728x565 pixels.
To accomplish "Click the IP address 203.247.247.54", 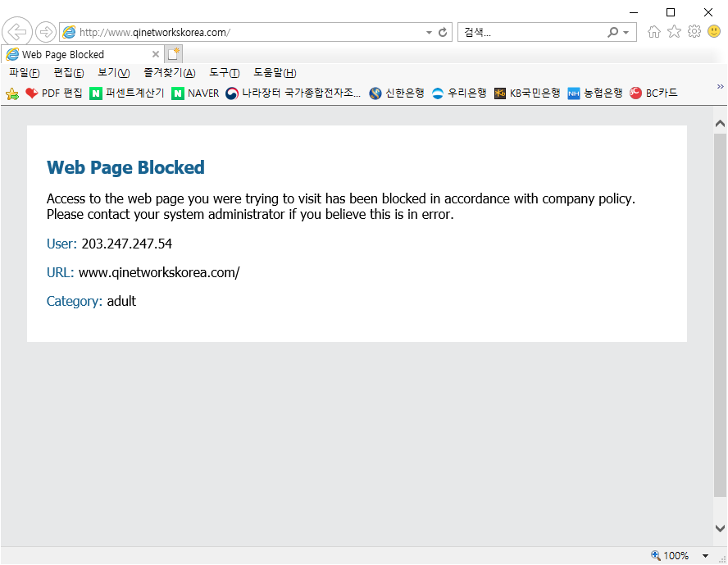I will [x=127, y=244].
